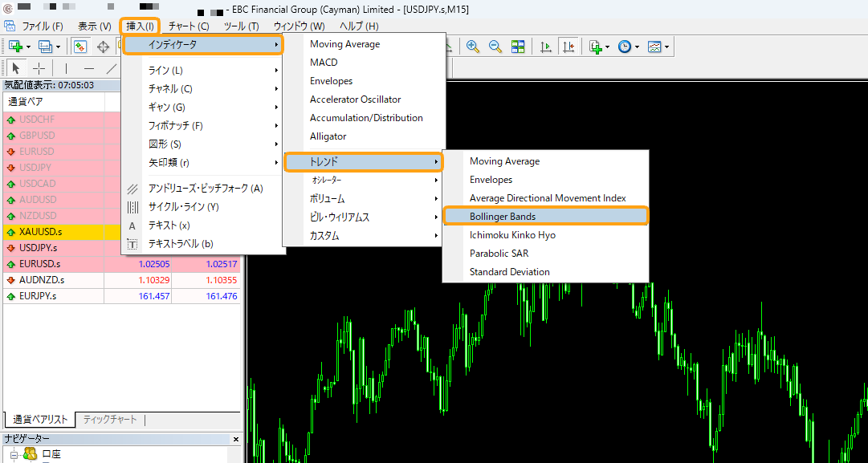Click the Text Label 'T' menu icon
This screenshot has width=868, height=463.
[x=132, y=244]
